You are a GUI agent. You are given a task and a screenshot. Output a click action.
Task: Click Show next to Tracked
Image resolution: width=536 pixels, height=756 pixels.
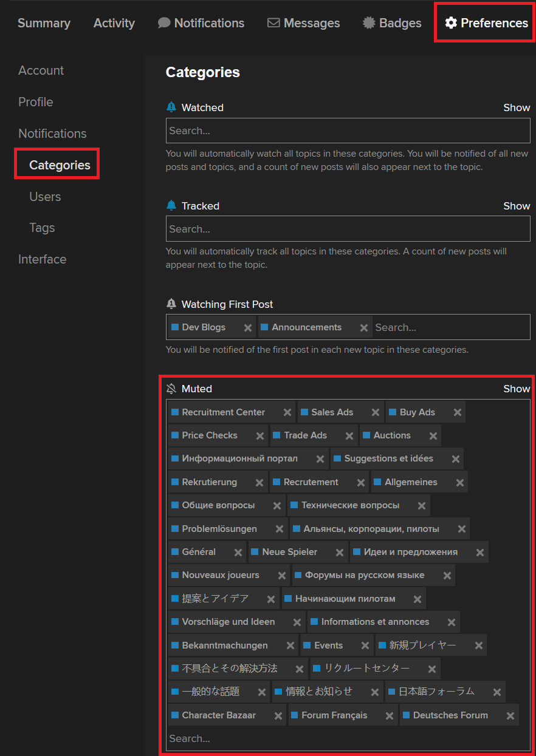[x=517, y=206]
